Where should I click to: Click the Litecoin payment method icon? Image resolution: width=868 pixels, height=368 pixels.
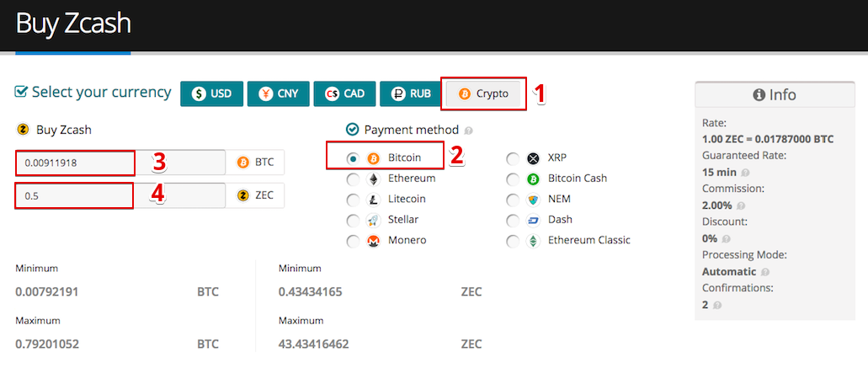click(374, 200)
